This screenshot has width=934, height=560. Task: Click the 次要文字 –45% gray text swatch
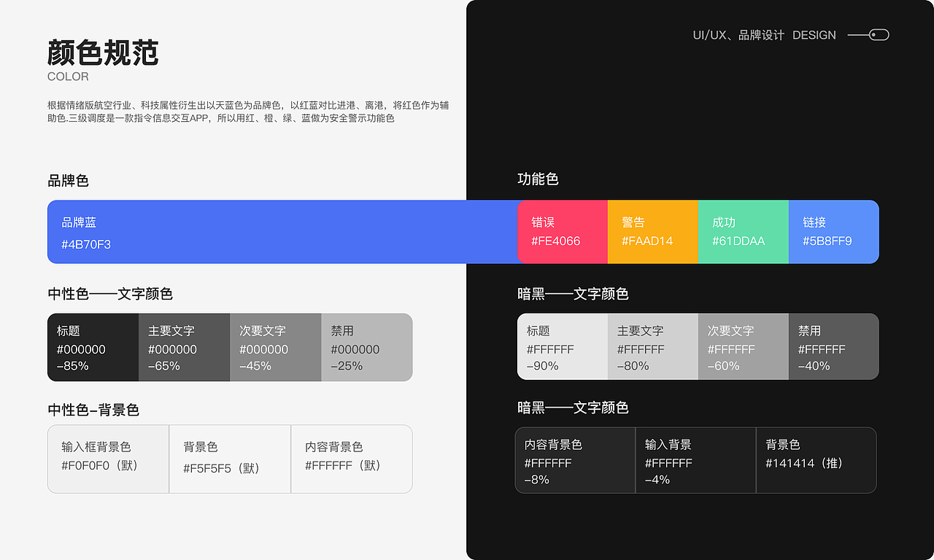point(275,347)
